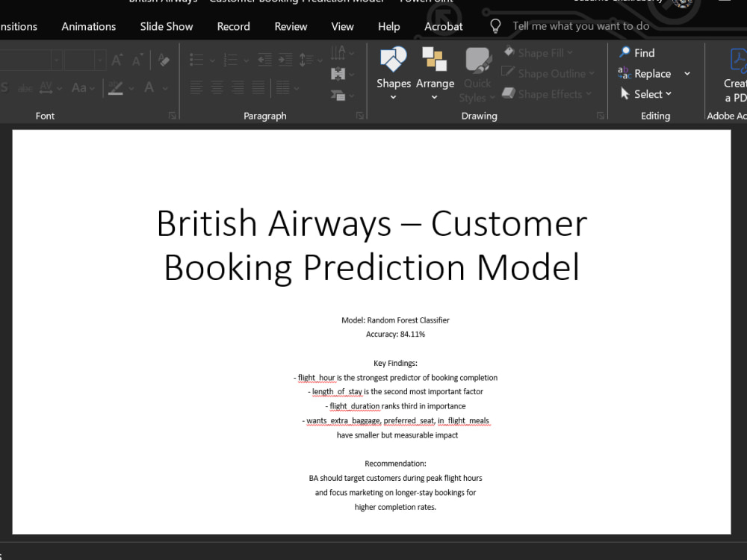Open the Quick Styles gallery
Image resolution: width=747 pixels, height=560 pixels.
tap(477, 75)
